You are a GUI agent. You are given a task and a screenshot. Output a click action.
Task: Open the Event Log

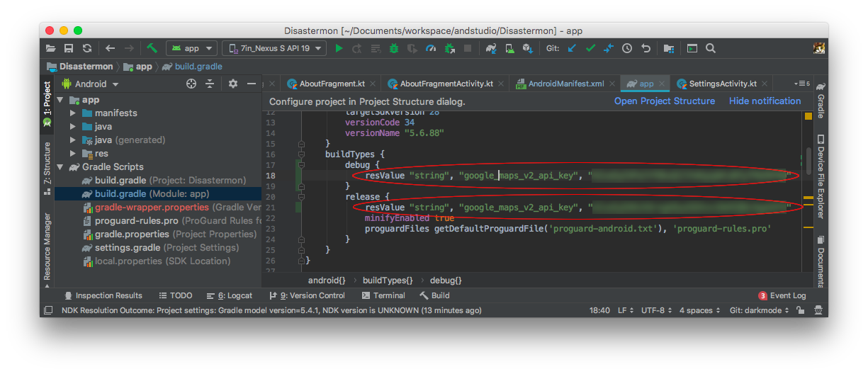point(782,295)
